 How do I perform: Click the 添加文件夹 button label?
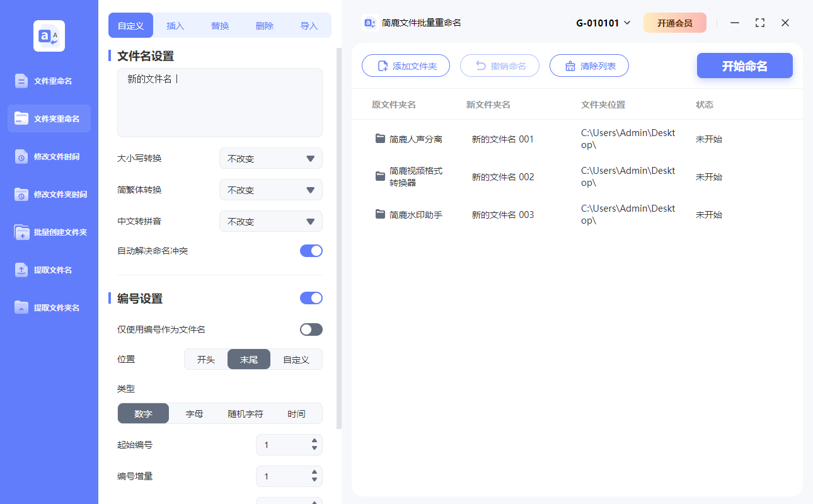(415, 66)
